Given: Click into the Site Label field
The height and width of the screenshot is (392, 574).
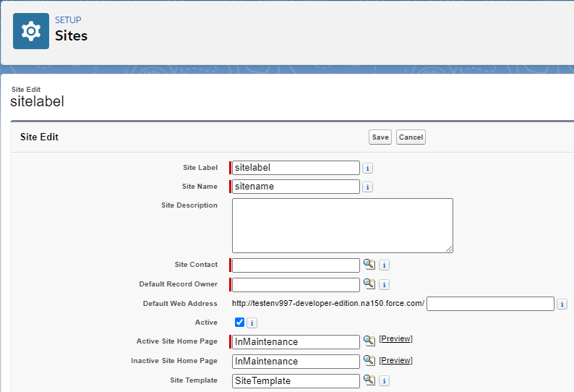Looking at the screenshot, I should [x=296, y=168].
